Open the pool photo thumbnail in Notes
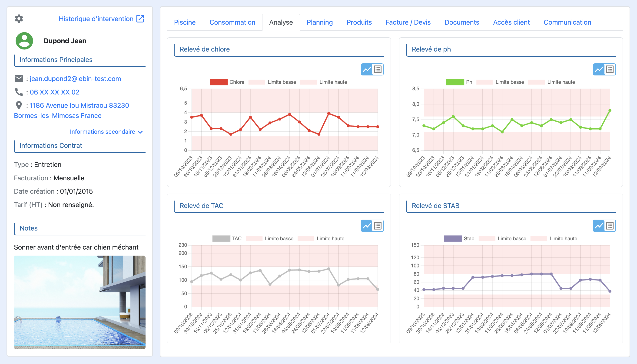Image resolution: width=637 pixels, height=364 pixels. point(80,302)
